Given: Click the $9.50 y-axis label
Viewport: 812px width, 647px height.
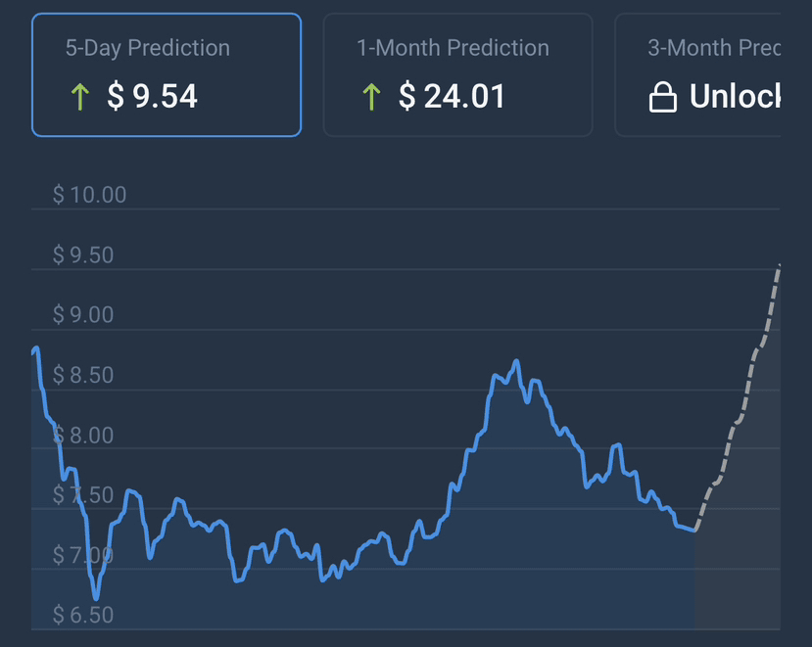Looking at the screenshot, I should coord(83,255).
